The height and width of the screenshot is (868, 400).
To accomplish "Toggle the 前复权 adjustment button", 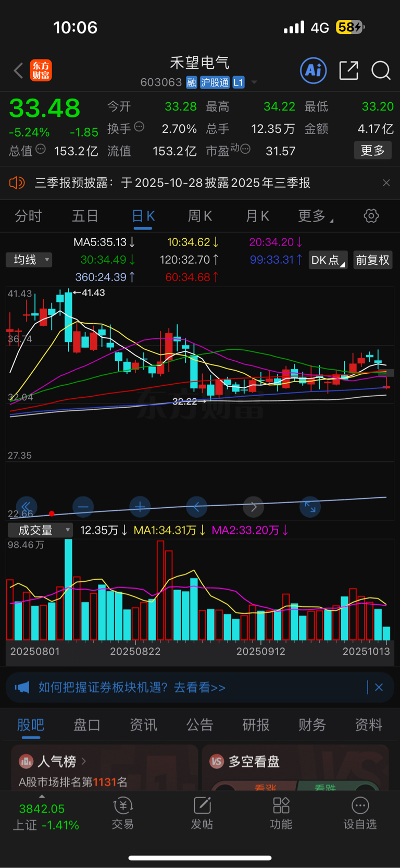I will pyautogui.click(x=373, y=260).
